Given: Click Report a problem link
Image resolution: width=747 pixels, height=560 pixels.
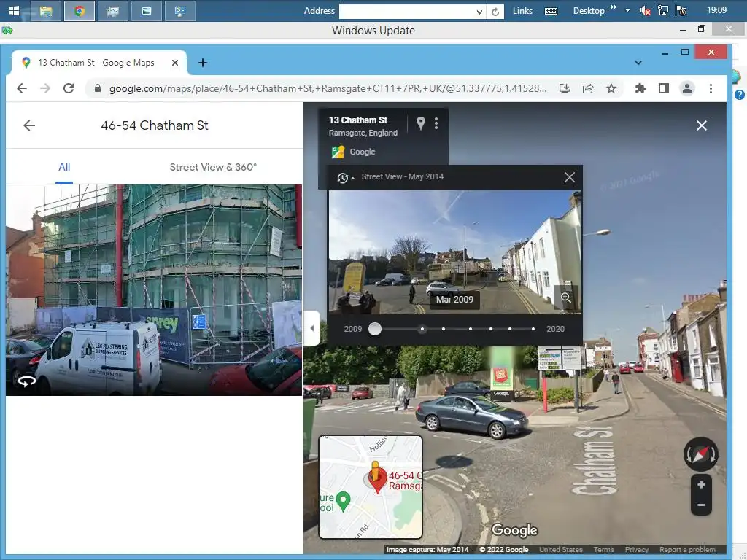Looking at the screenshot, I should pyautogui.click(x=687, y=550).
